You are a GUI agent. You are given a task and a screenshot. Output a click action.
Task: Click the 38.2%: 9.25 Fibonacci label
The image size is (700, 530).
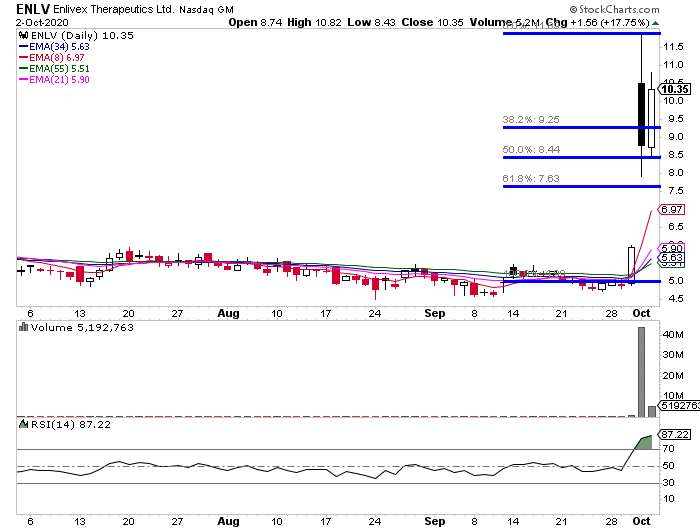coord(531,120)
